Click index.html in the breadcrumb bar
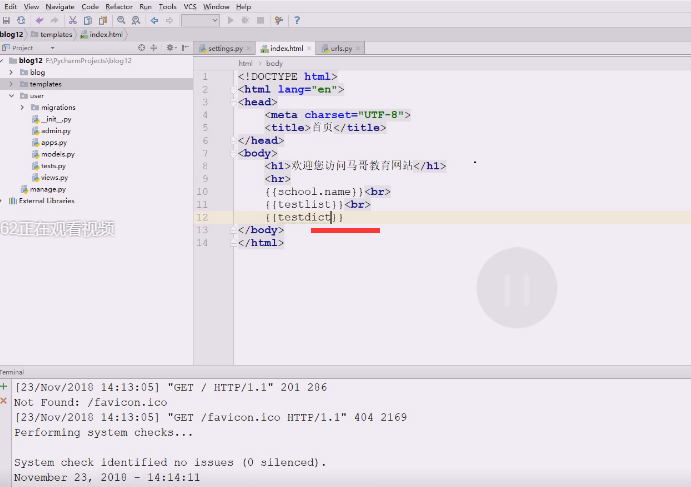The width and height of the screenshot is (691, 487). click(106, 34)
